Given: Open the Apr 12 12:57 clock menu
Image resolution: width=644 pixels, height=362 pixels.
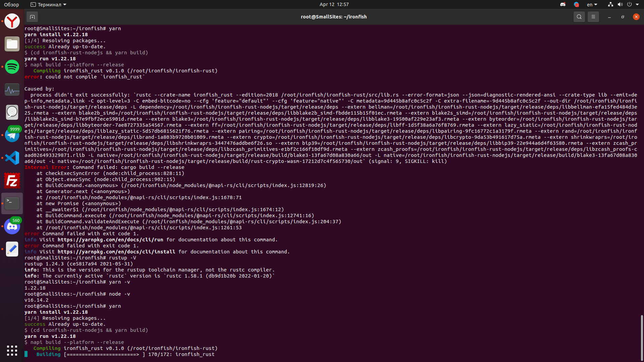Looking at the screenshot, I should tap(334, 4).
